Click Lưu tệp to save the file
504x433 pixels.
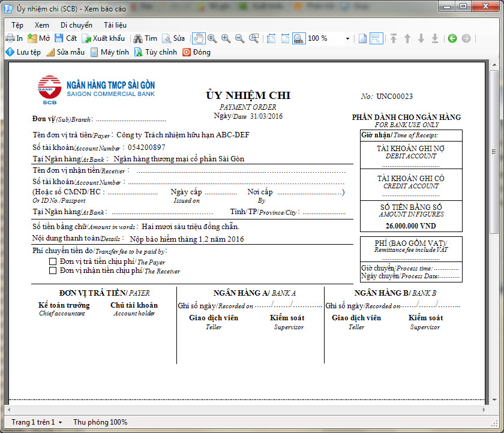coord(23,52)
